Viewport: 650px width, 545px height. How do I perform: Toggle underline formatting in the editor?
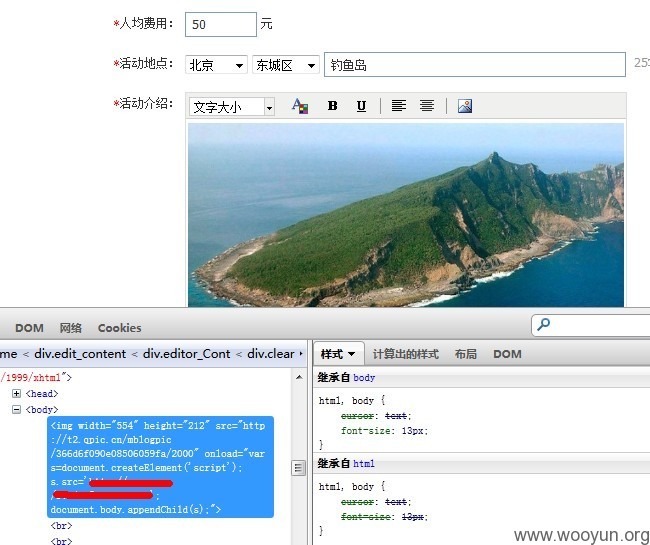tap(361, 106)
